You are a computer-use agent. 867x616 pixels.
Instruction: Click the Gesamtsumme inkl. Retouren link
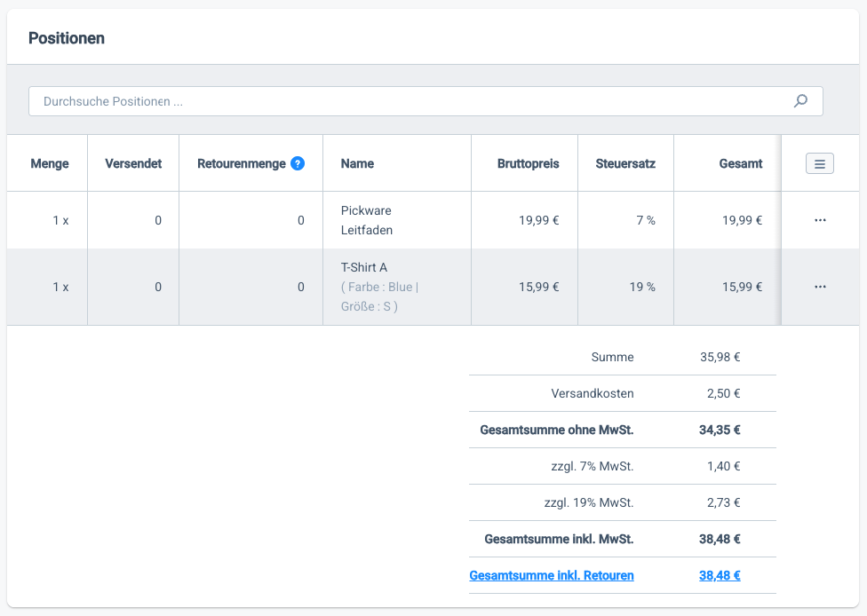[x=551, y=575]
